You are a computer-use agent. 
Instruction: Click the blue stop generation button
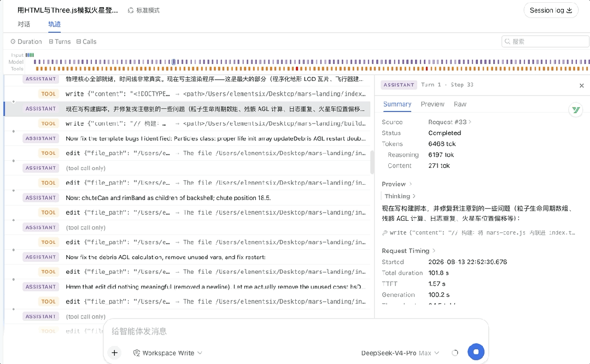tap(476, 352)
